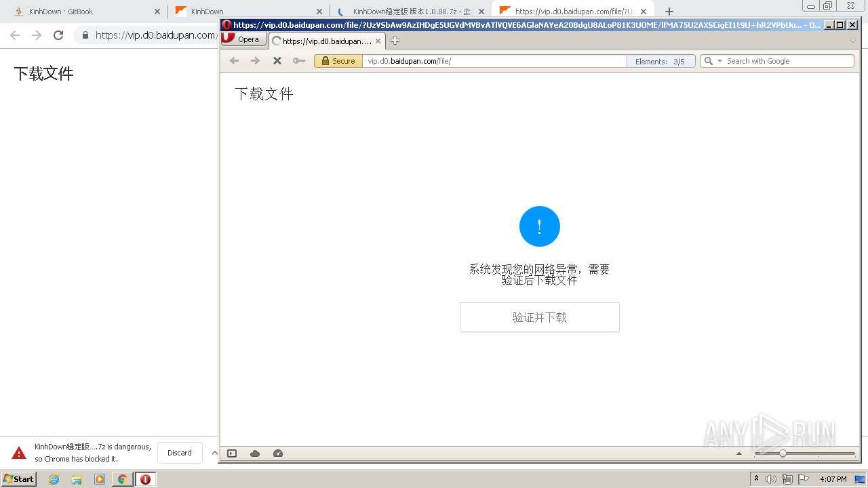Add a new tab in Opera
The height and width of the screenshot is (488, 868).
(395, 41)
